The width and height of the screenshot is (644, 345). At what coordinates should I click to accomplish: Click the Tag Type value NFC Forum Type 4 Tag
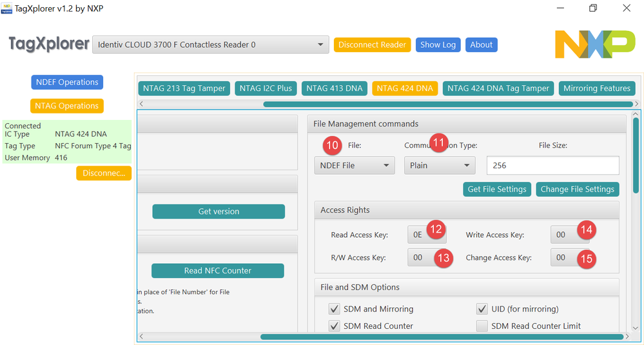coord(93,146)
